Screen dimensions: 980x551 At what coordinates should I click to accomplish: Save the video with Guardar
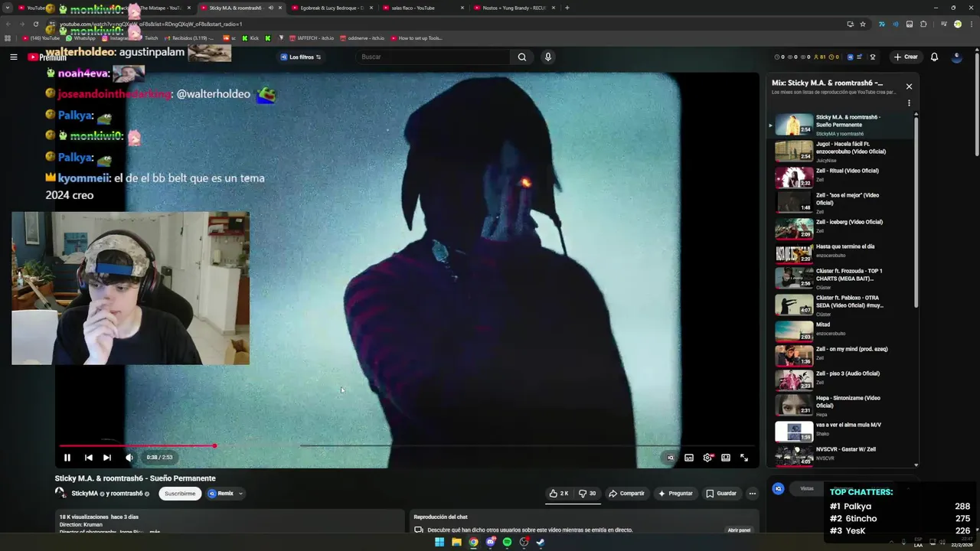pos(721,494)
